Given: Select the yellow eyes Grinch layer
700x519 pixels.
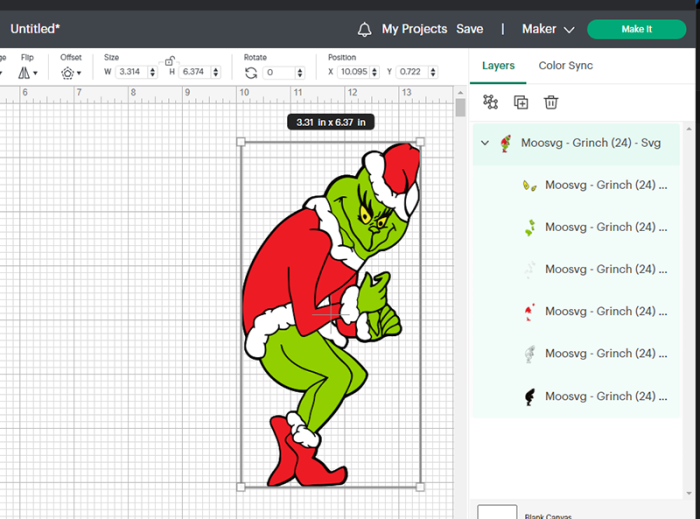Looking at the screenshot, I should (576, 185).
